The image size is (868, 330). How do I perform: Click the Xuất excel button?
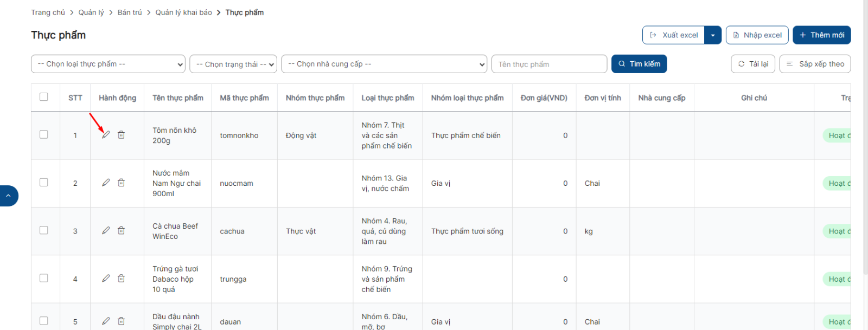[674, 35]
